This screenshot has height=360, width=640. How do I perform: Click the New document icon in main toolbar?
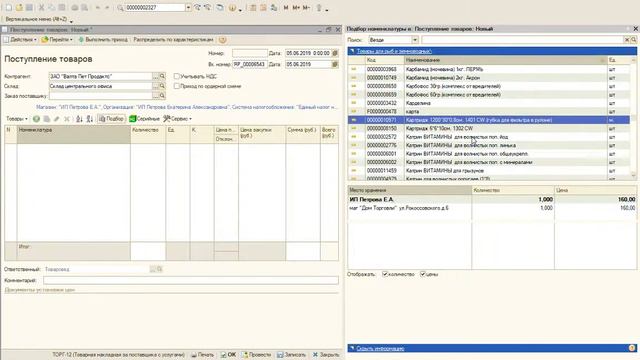[9, 7]
